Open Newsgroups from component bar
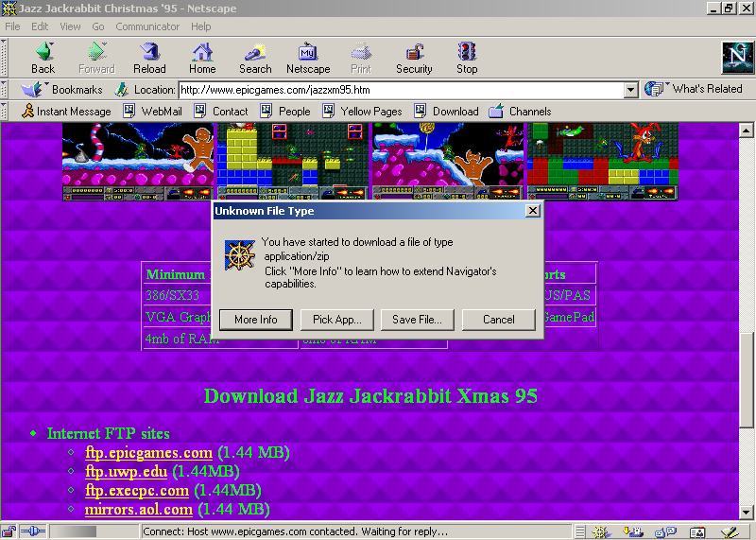The image size is (756, 540). click(666, 532)
